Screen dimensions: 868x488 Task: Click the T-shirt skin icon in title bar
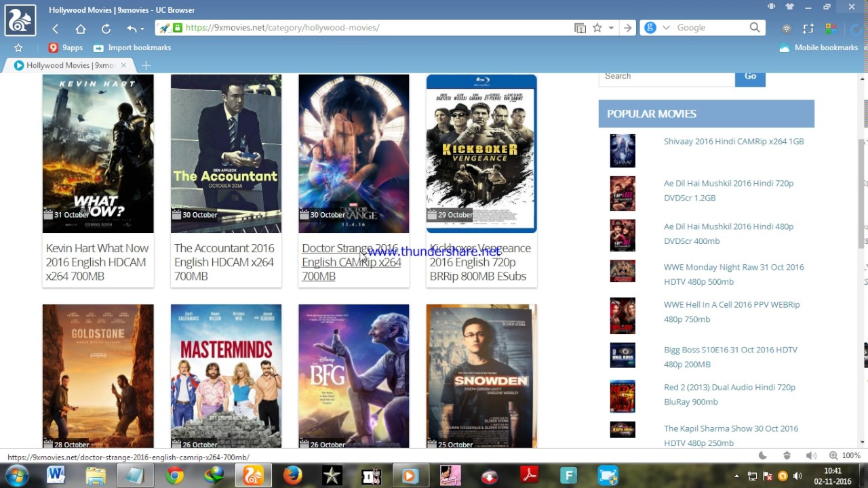click(789, 7)
